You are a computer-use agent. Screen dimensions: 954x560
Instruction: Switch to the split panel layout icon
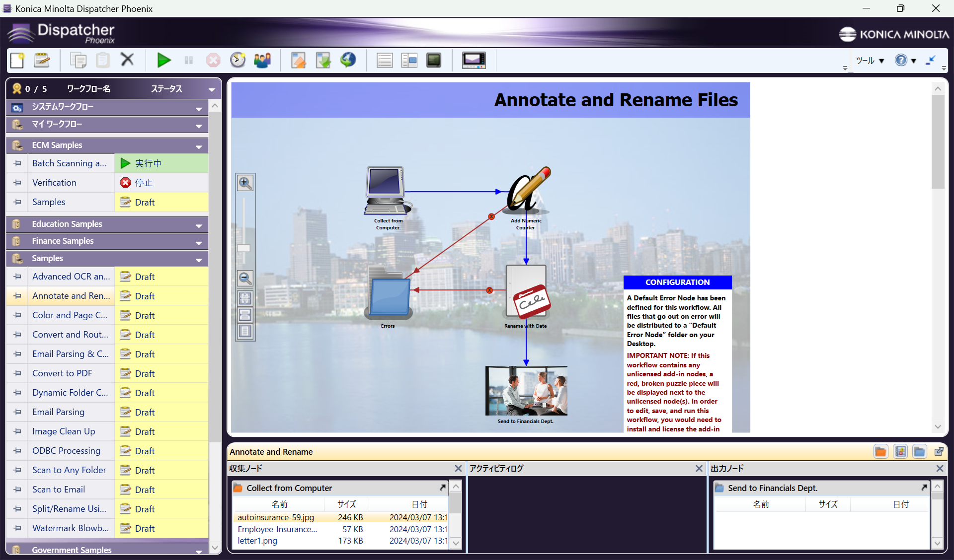pyautogui.click(x=409, y=60)
